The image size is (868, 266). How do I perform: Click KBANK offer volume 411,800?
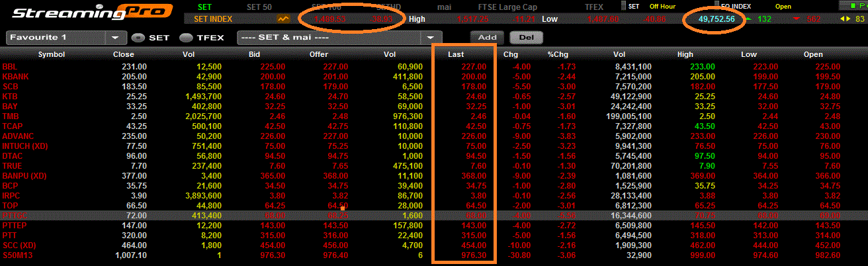click(x=407, y=77)
